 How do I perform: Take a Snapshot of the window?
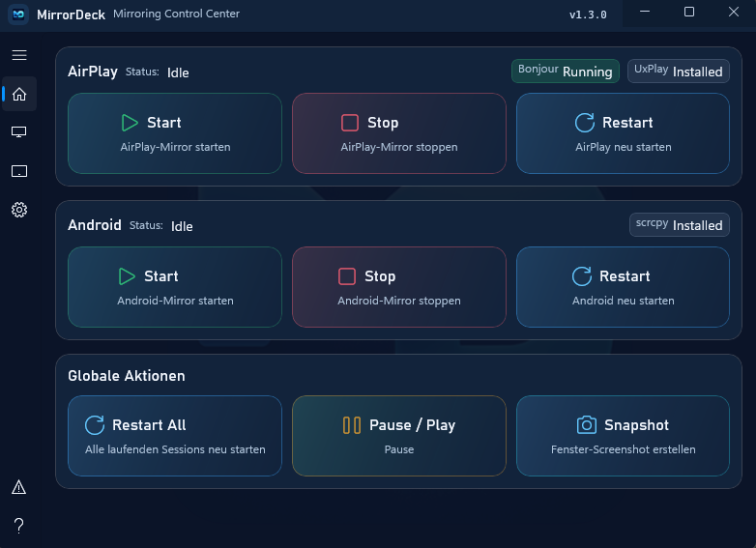(623, 436)
